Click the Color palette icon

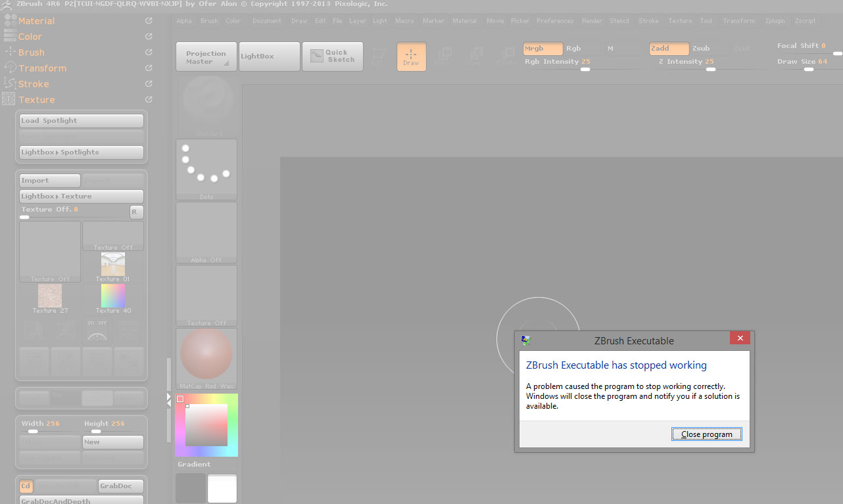[x=10, y=36]
